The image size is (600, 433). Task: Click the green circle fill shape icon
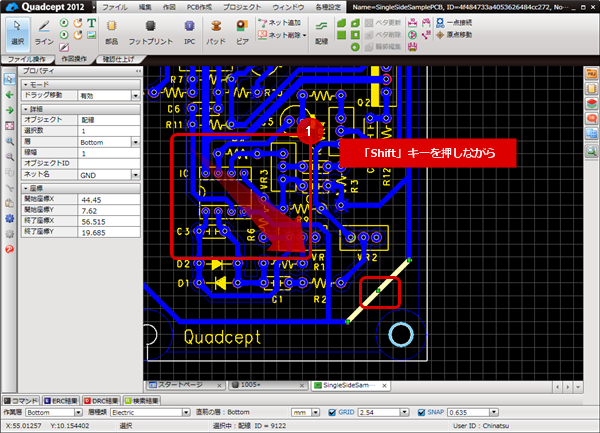[x=355, y=47]
